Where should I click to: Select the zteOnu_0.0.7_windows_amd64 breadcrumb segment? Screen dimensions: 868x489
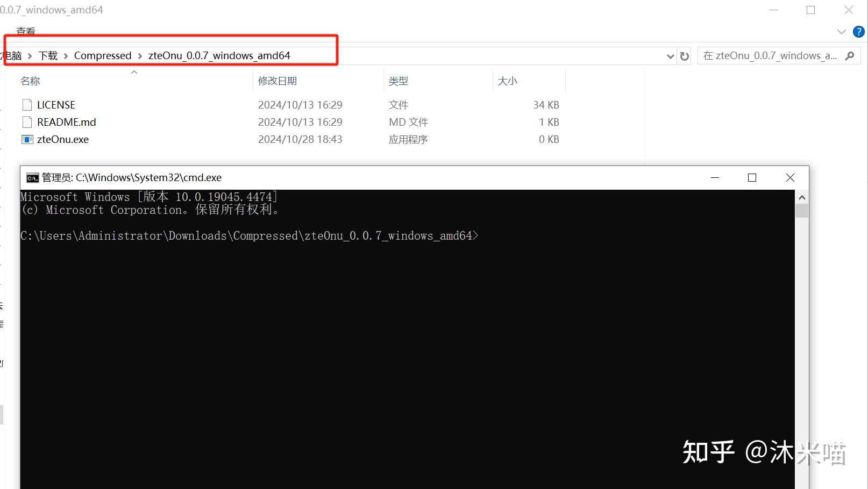pyautogui.click(x=219, y=55)
